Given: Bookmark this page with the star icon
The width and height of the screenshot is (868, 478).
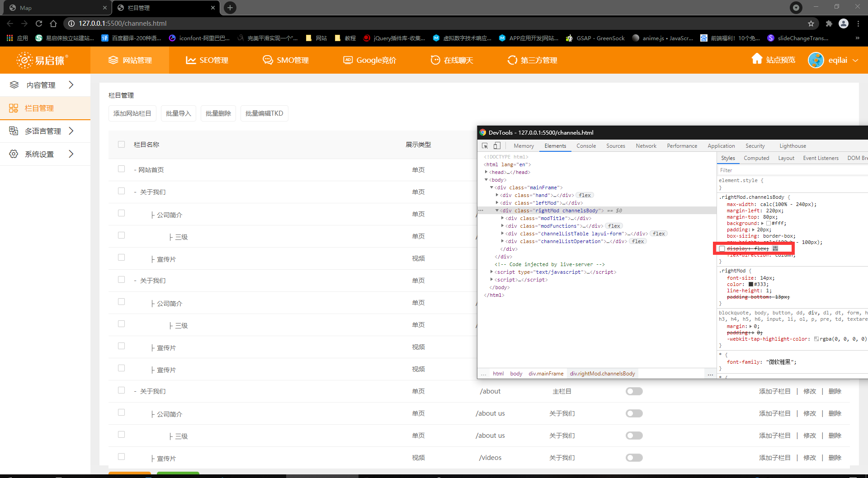Looking at the screenshot, I should [811, 23].
